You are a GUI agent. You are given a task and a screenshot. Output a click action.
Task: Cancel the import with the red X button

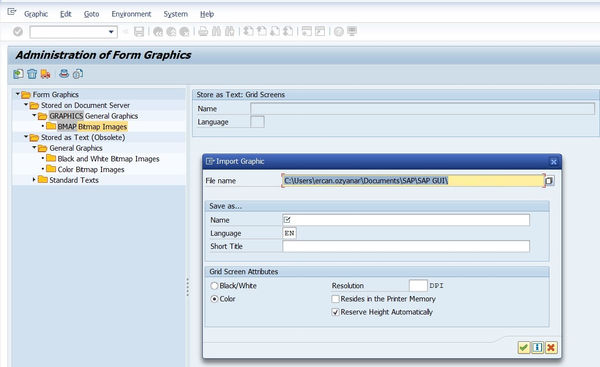[551, 347]
